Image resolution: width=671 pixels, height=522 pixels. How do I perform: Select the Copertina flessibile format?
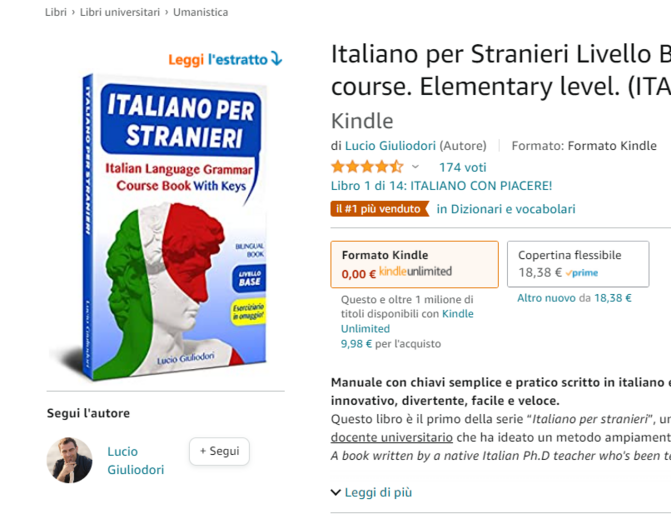578,264
